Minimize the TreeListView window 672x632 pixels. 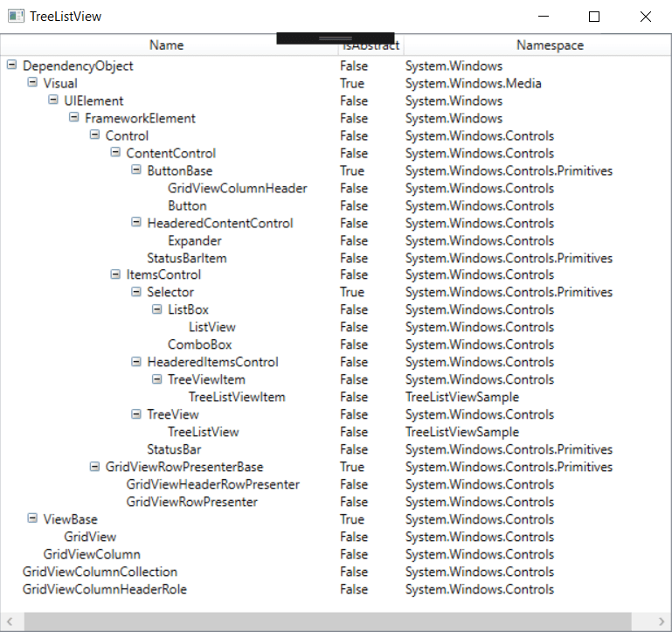[x=544, y=17]
